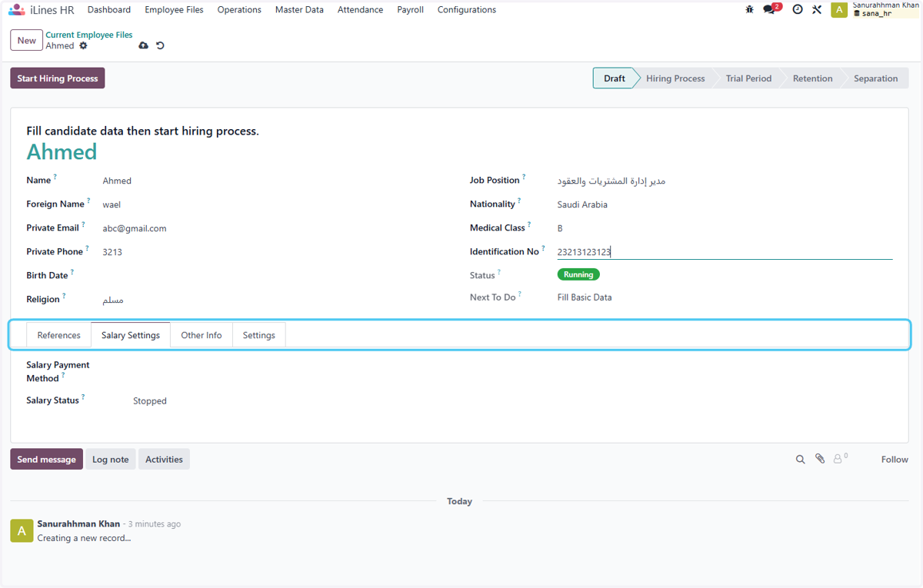923x588 pixels.
Task: Click the help question mark beside Salary Status
Action: coord(83,397)
